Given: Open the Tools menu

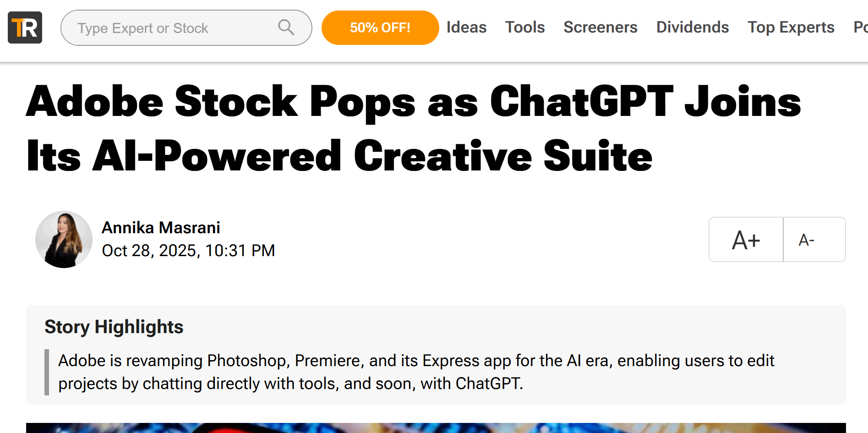Looking at the screenshot, I should click(x=525, y=27).
